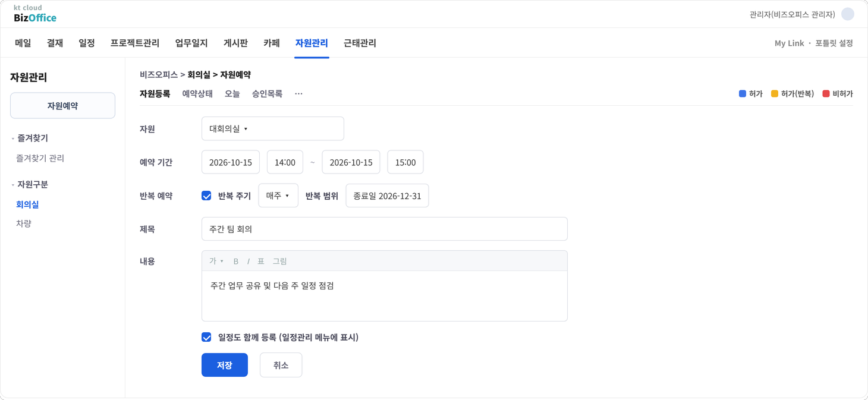Uncheck 일정도 함께 등록 checkbox
This screenshot has height=400, width=868.
pos(206,338)
